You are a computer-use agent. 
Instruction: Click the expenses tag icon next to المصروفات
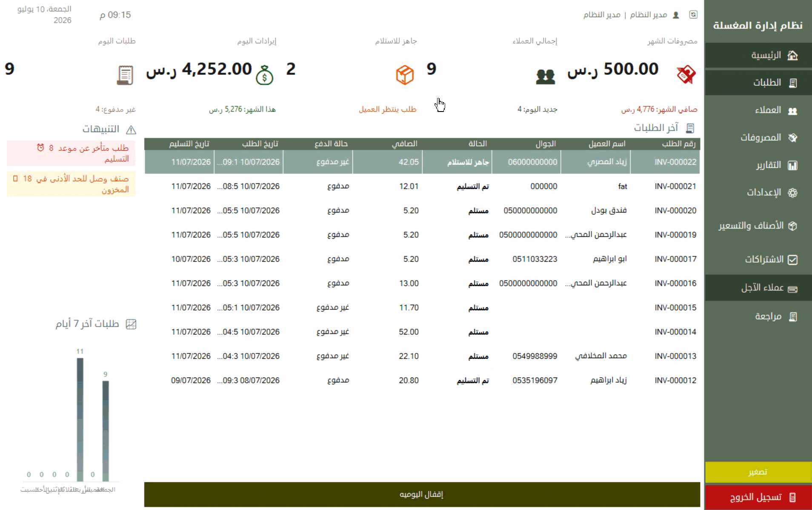[x=792, y=138]
